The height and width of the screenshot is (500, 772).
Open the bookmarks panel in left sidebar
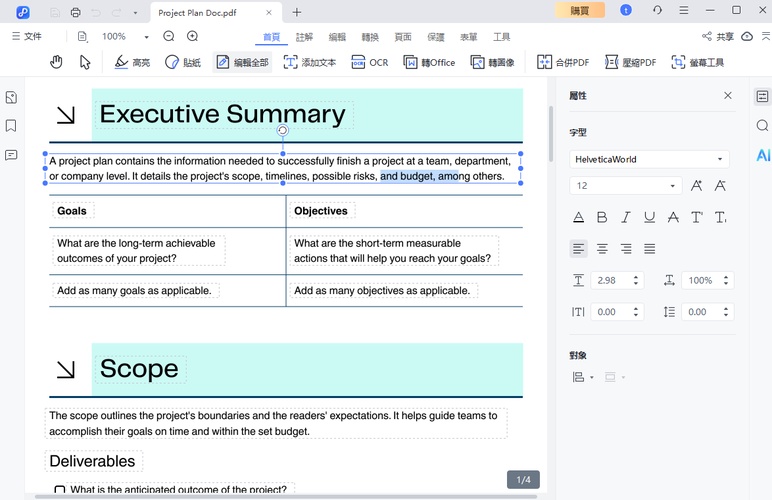point(11,126)
